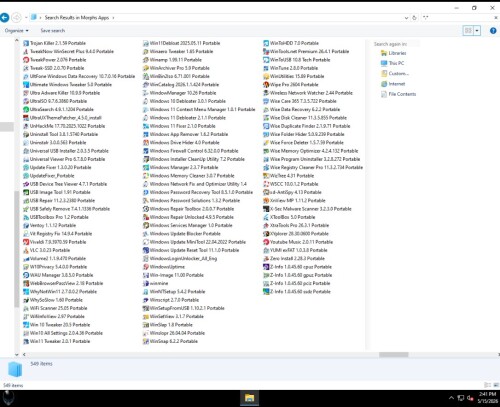Click the Save search button
Viewport: 500px width, 407px height.
[x=53, y=31]
